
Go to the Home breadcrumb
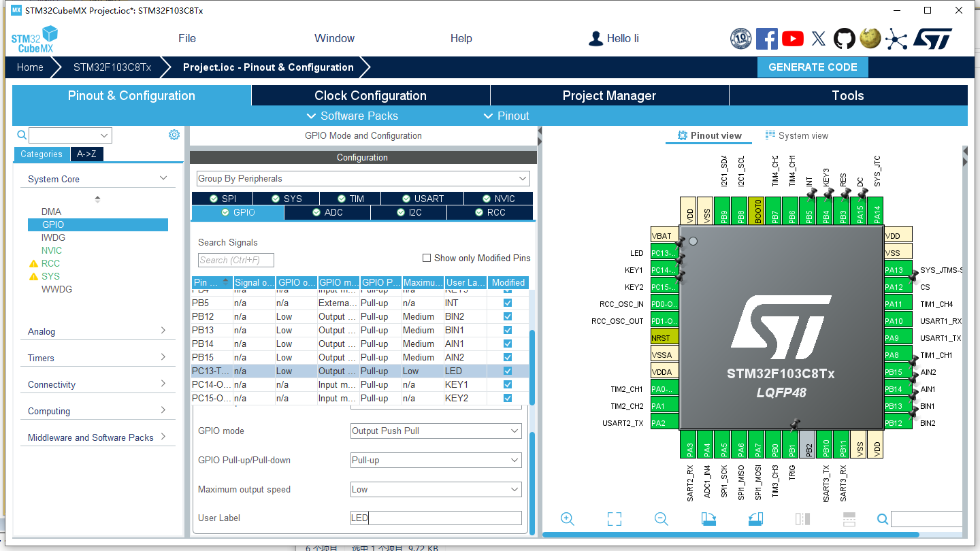pyautogui.click(x=30, y=67)
